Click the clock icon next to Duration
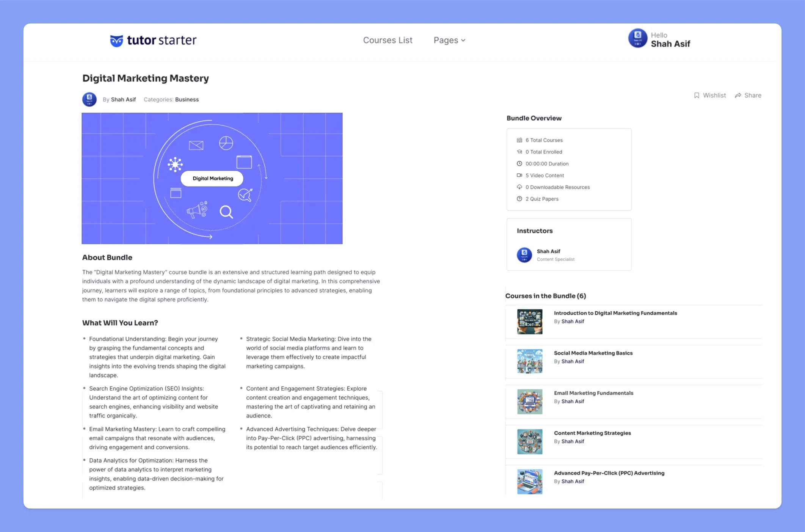Screen dimensions: 805x532 (518, 163)
